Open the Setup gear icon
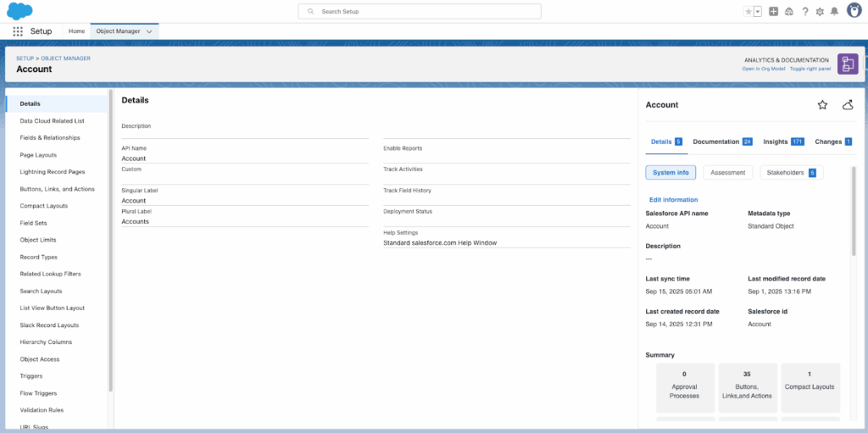Viewport: 868px width, 433px height. [820, 11]
